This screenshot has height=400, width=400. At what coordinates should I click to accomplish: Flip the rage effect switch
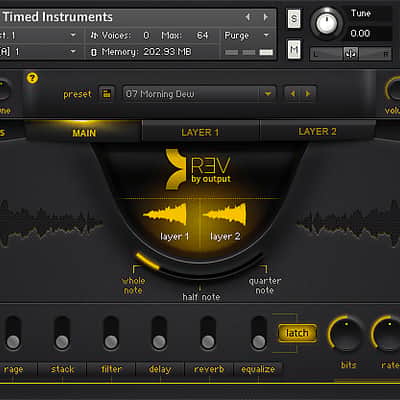pos(13,334)
